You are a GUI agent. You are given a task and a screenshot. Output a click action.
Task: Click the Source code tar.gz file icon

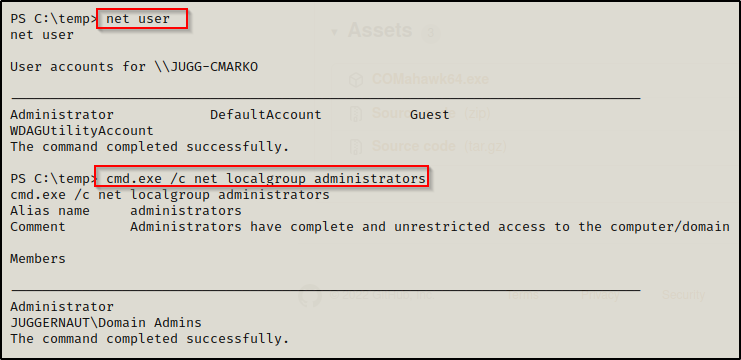(355, 146)
